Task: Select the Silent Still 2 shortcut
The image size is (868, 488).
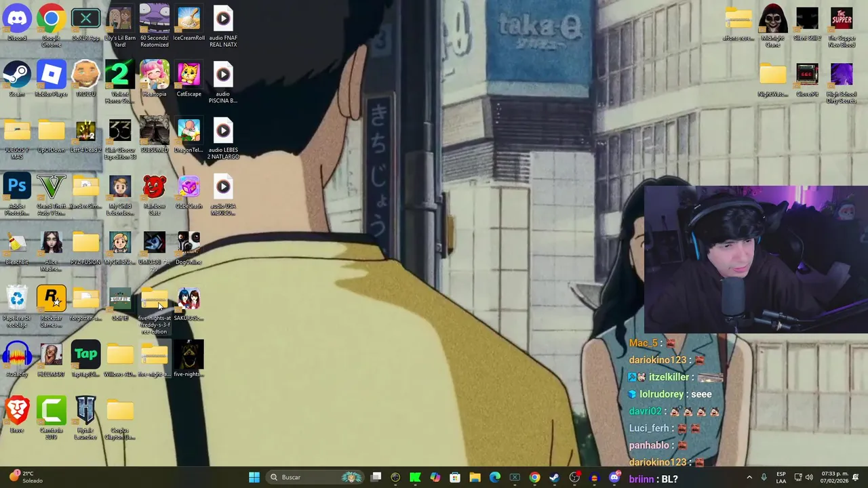Action: click(x=807, y=24)
